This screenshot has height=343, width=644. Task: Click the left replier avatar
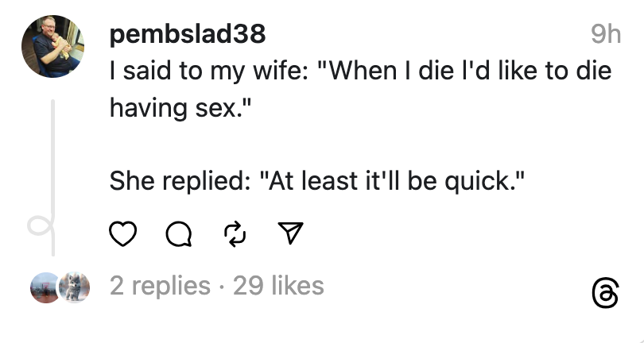[45, 287]
